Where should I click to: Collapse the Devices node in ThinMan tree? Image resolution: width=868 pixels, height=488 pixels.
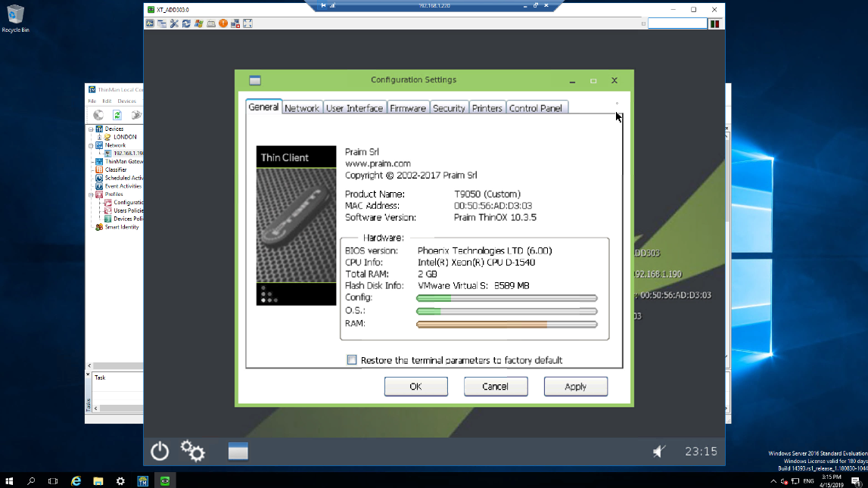(91, 129)
